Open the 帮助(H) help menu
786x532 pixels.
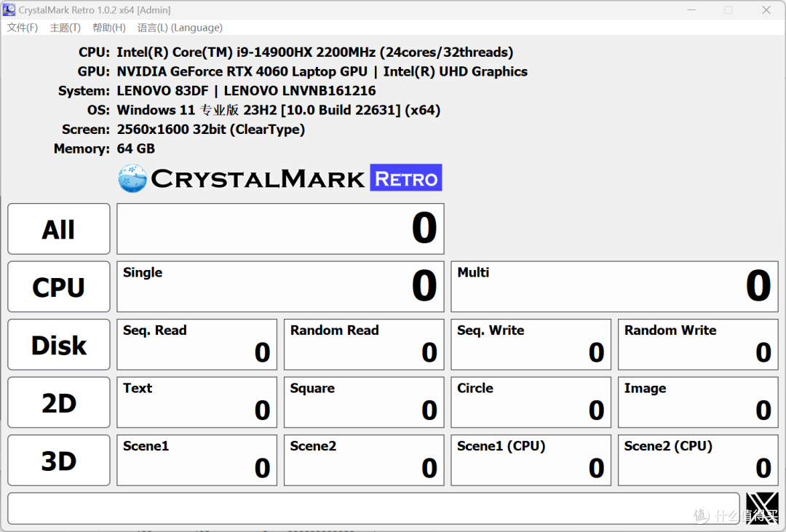point(108,28)
